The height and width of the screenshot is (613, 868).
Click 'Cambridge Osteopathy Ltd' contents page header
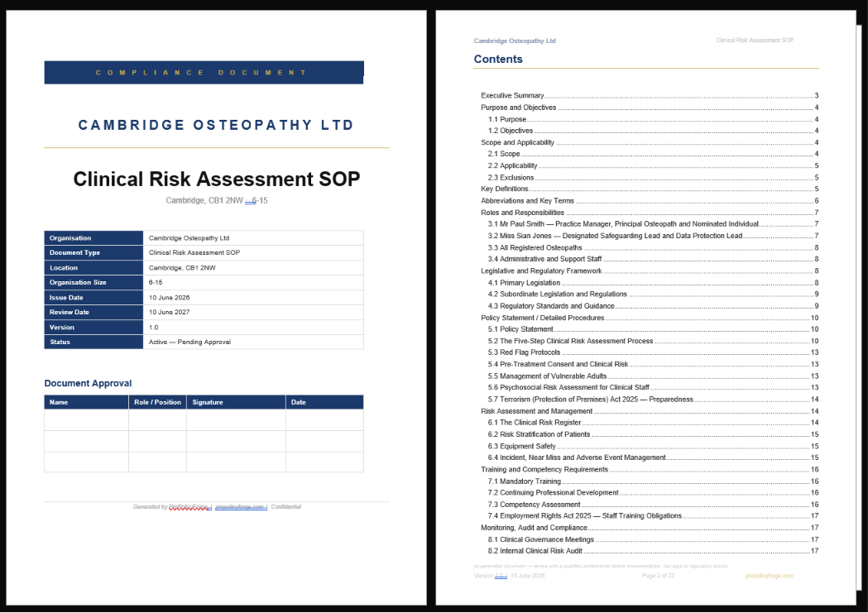pyautogui.click(x=515, y=41)
